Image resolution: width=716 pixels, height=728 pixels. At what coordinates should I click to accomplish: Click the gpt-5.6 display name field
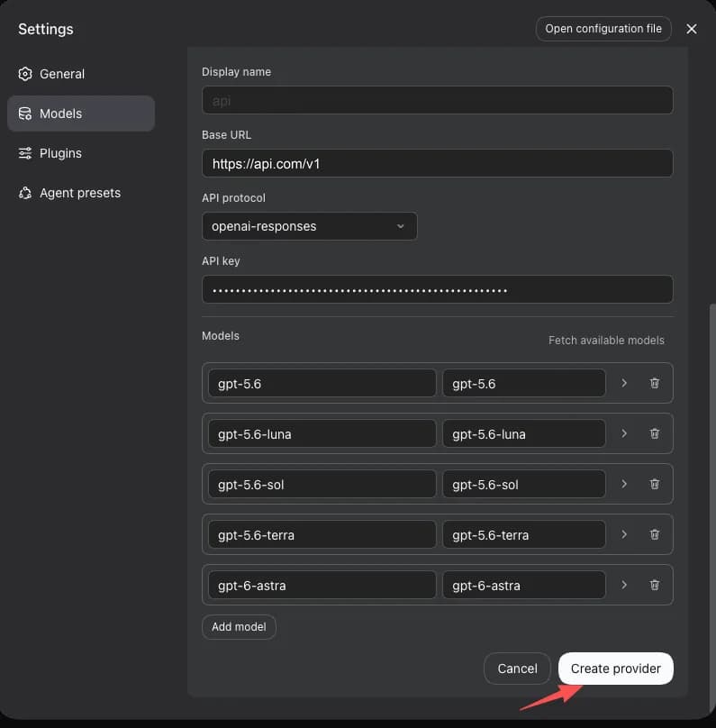pyautogui.click(x=524, y=384)
